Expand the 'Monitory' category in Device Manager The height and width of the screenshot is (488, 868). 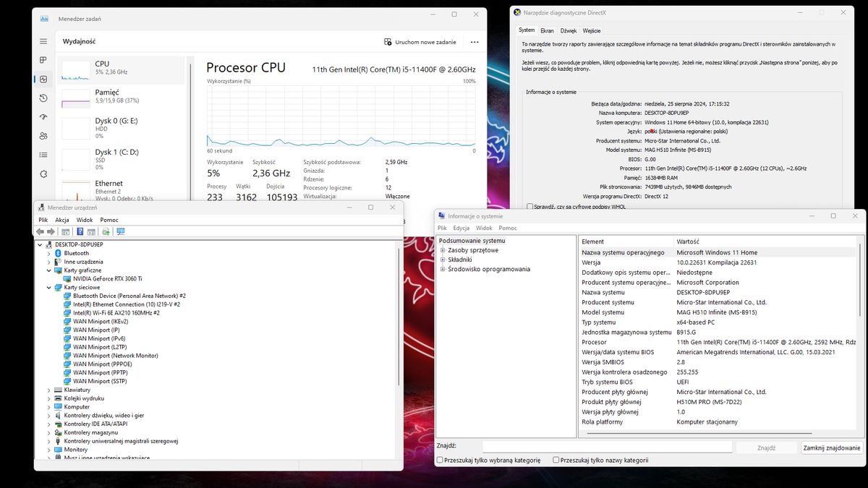(48, 449)
